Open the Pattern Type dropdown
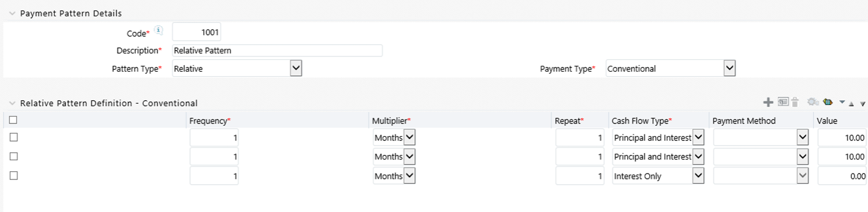This screenshot has height=212, width=868. tap(237, 68)
